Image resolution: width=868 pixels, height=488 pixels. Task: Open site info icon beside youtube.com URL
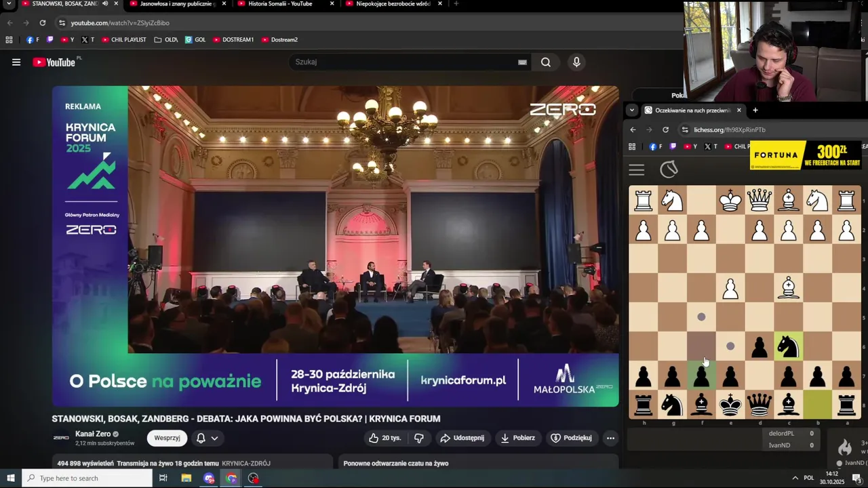(62, 23)
